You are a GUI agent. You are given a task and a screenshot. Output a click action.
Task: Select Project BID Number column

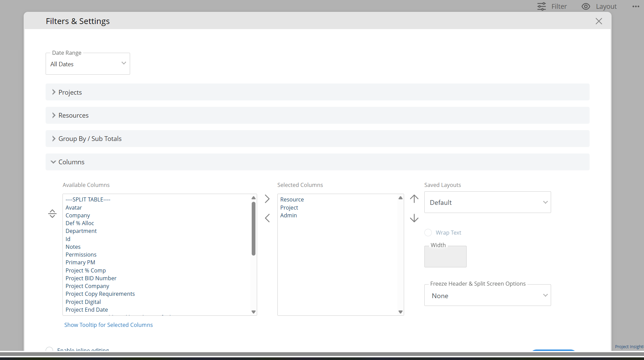coord(91,278)
